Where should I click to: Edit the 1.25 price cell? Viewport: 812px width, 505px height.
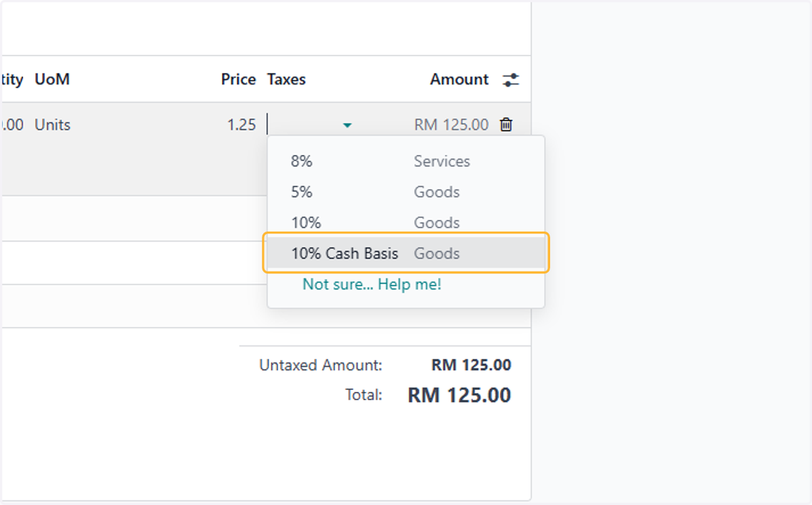click(242, 125)
